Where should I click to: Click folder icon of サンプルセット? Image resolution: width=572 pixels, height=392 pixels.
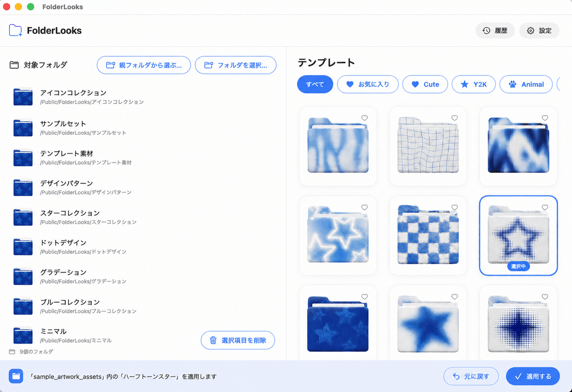[23, 128]
